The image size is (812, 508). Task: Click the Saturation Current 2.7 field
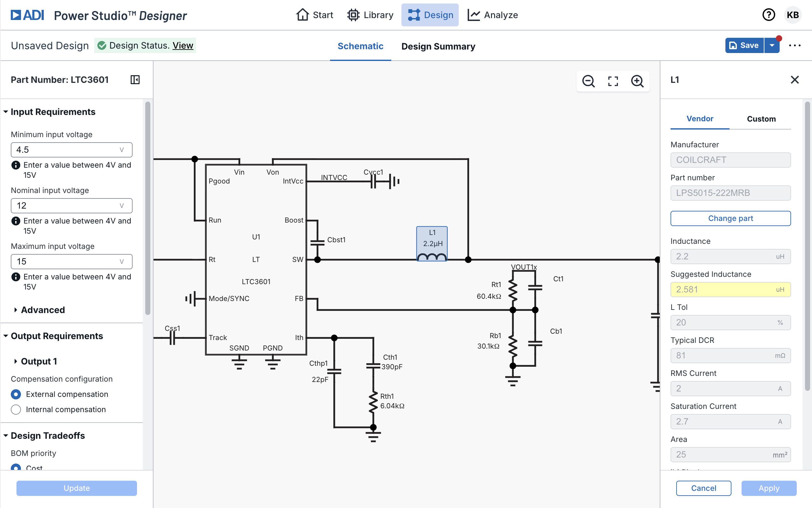[730, 422]
